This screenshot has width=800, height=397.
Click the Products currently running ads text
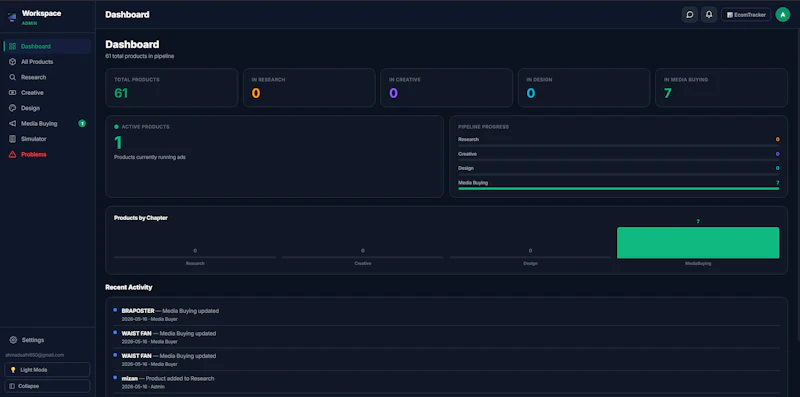click(x=150, y=157)
